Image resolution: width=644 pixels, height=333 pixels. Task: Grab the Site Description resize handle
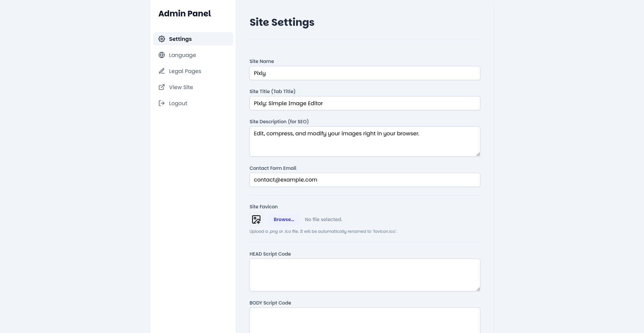[x=478, y=154]
